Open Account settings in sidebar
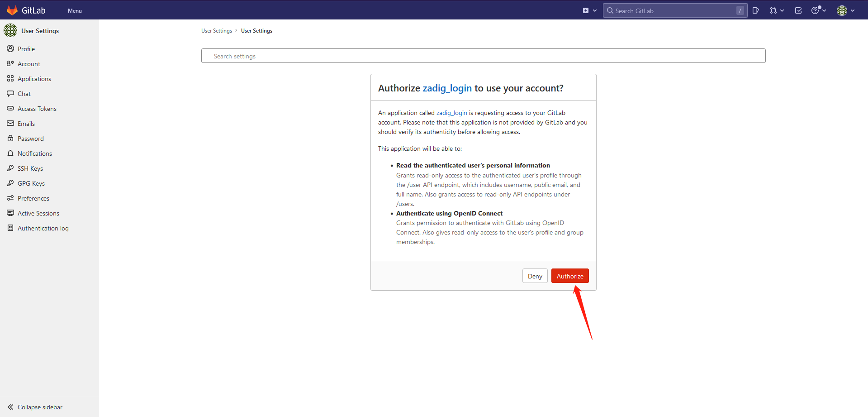The height and width of the screenshot is (417, 868). (x=29, y=64)
